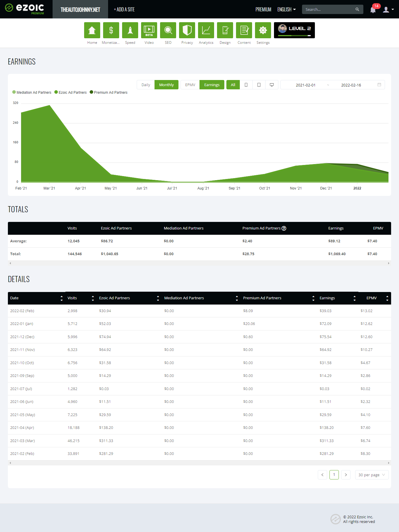
Task: Go to previous page of details
Action: (322, 475)
